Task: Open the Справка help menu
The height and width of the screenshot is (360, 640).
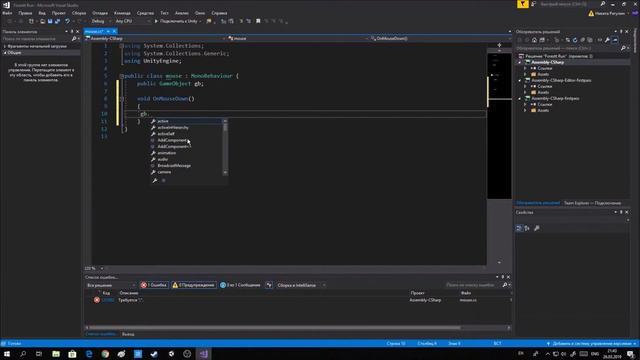Action: point(219,13)
